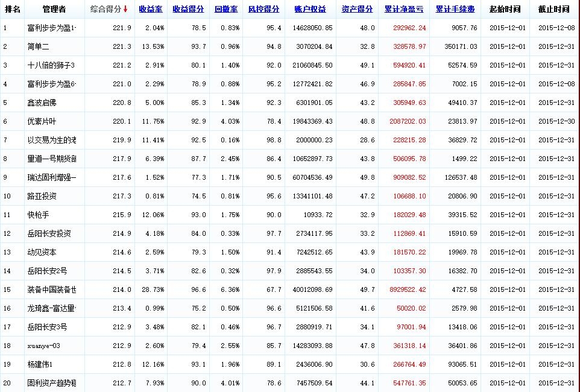This screenshot has height=392, width=580.
Task: Select manager name 优素片叶
Action: 42,121
